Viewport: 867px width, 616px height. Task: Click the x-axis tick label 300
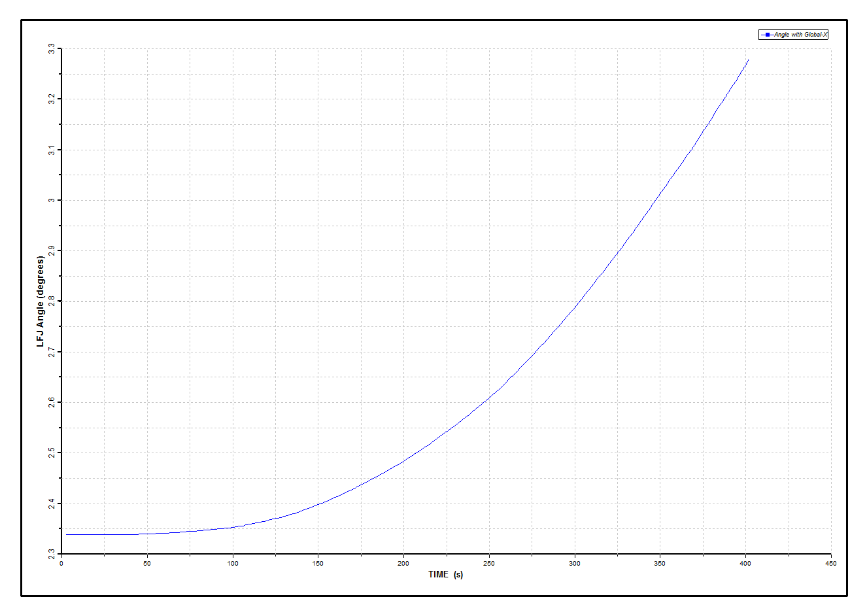(x=575, y=564)
